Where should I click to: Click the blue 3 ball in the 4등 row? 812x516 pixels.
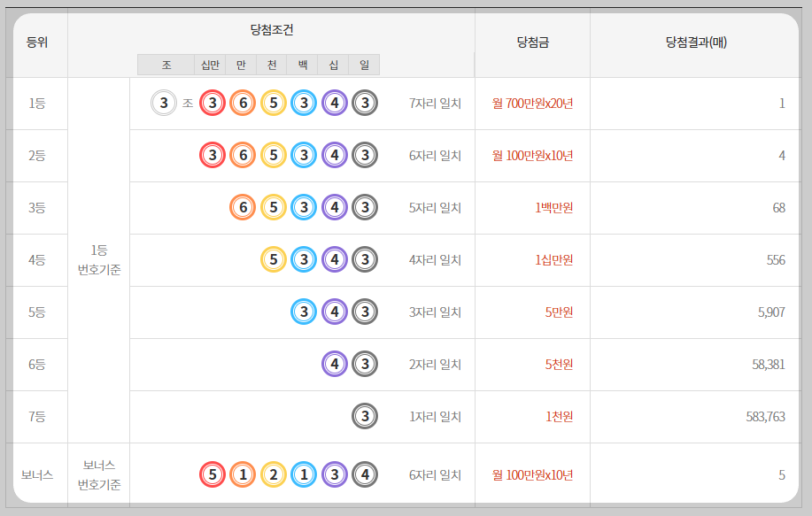[x=304, y=260]
